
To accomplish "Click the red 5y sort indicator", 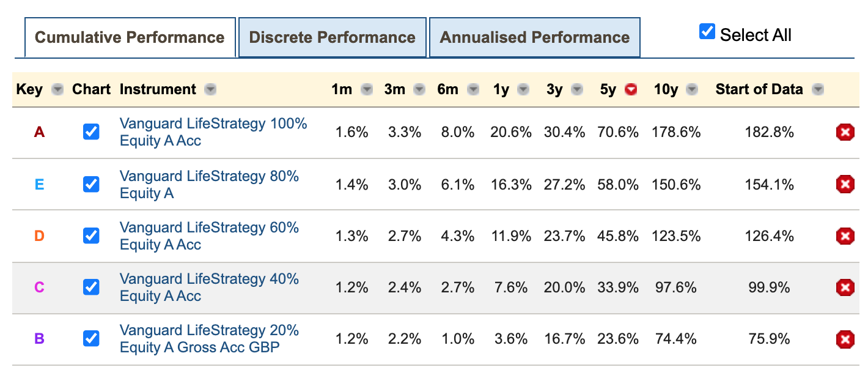I will point(631,90).
